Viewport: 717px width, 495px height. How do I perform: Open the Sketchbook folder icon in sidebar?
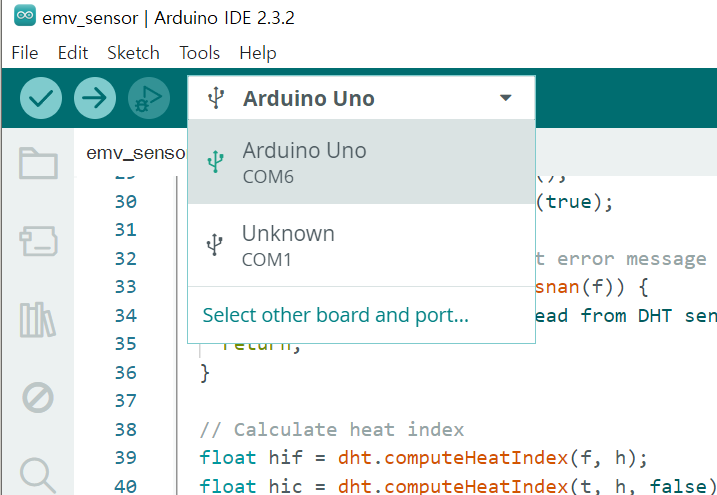click(x=38, y=163)
